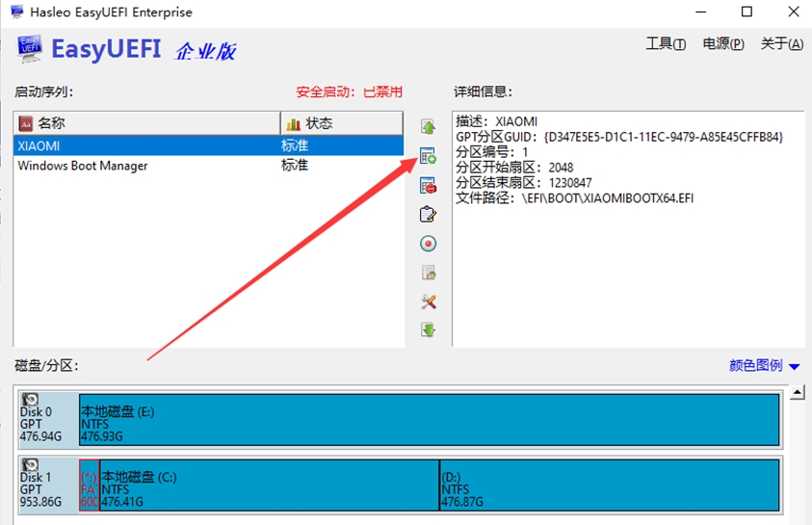Click the GPT分区GUID line in details
Viewport: 812px width, 525px height.
[x=619, y=137]
